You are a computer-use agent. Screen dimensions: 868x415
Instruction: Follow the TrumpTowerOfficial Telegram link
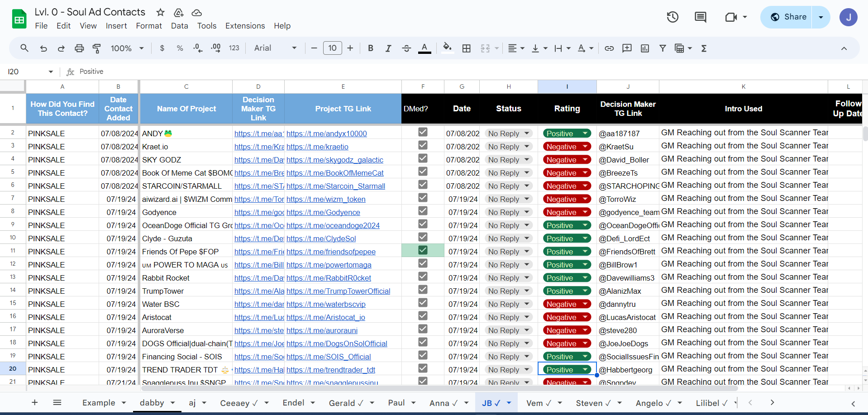coord(338,291)
